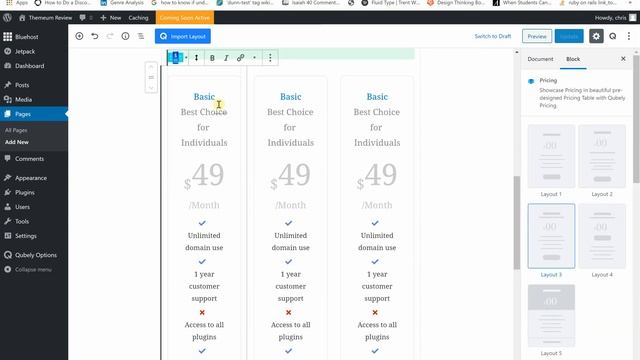This screenshot has width=640, height=360.
Task: Undo the last change
Action: (x=95, y=36)
